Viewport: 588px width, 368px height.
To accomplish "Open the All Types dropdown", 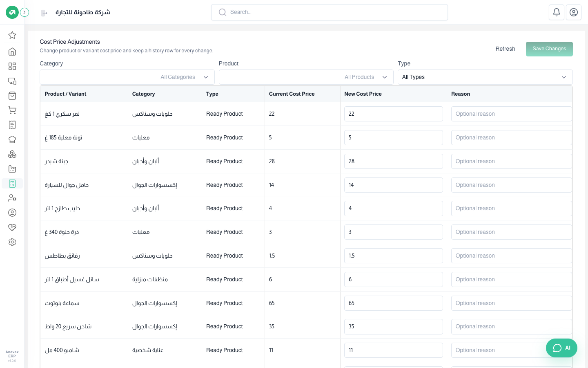I will coord(485,77).
